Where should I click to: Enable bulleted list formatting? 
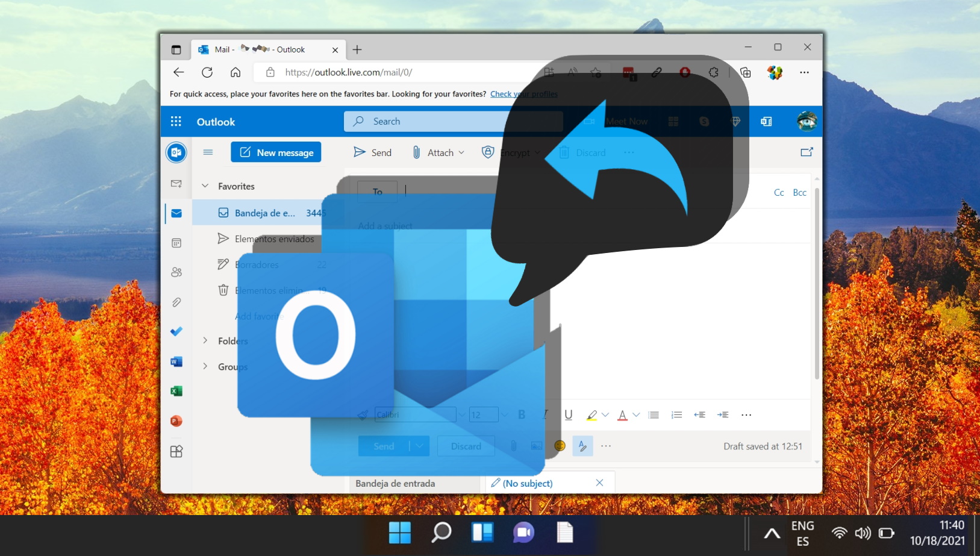click(x=655, y=414)
